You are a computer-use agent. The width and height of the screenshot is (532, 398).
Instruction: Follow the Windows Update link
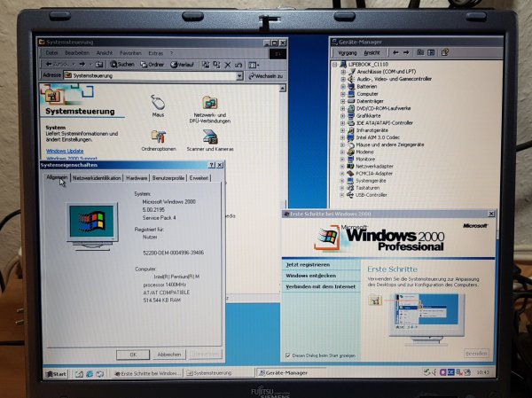pyautogui.click(x=65, y=151)
